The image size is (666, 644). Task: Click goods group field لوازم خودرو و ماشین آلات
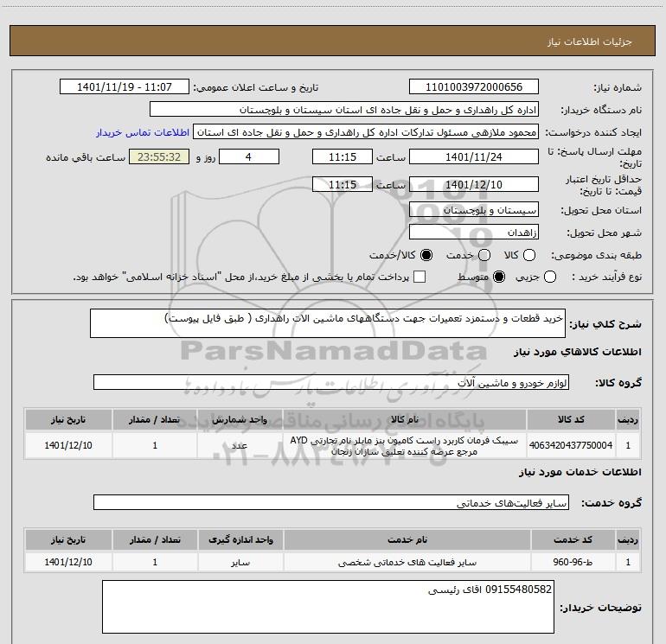point(331,382)
